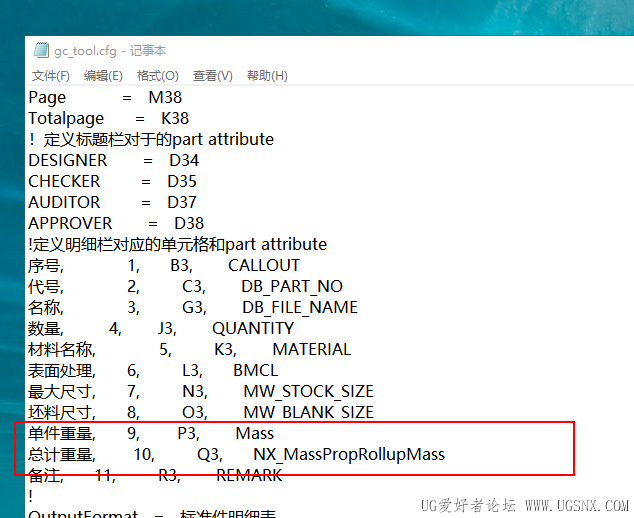Viewport: 634px width, 518px height.
Task: Click the MW_STOCK_SIZE attribute text
Action: click(x=309, y=392)
